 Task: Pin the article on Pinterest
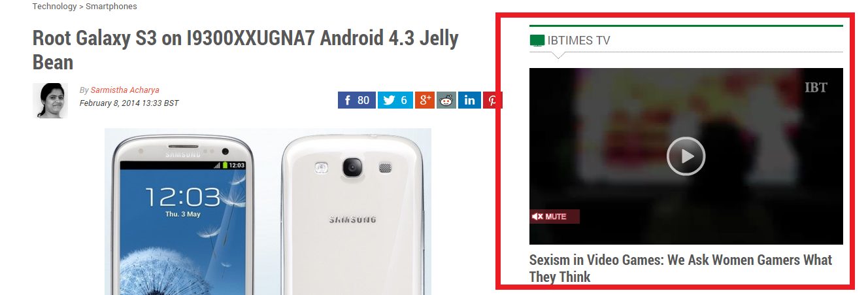click(492, 100)
